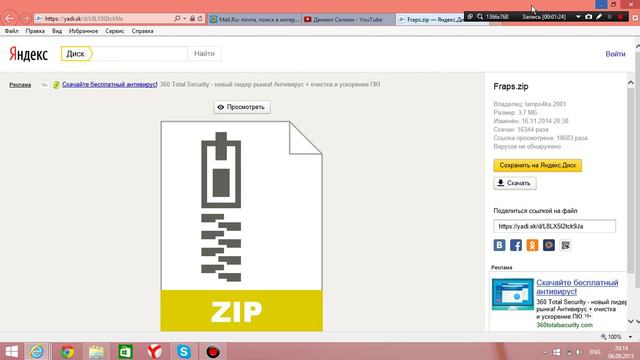Click the Просмотреть preview button
Image resolution: width=640 pixels, height=360 pixels.
pos(242,107)
